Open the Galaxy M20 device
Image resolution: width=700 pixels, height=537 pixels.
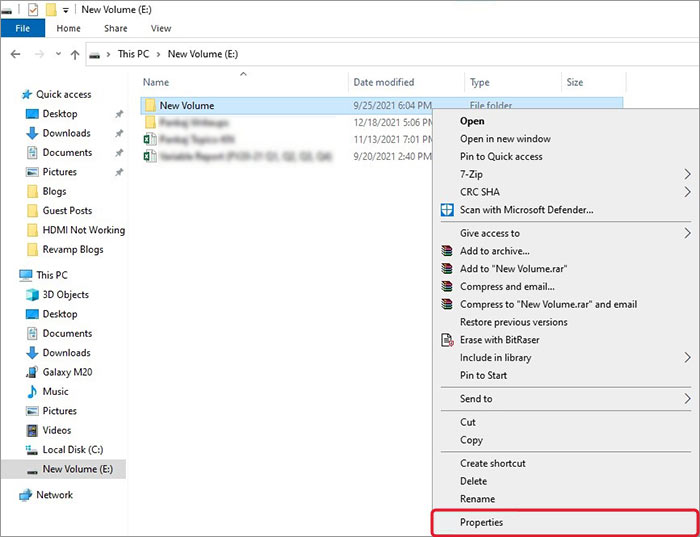[x=67, y=372]
